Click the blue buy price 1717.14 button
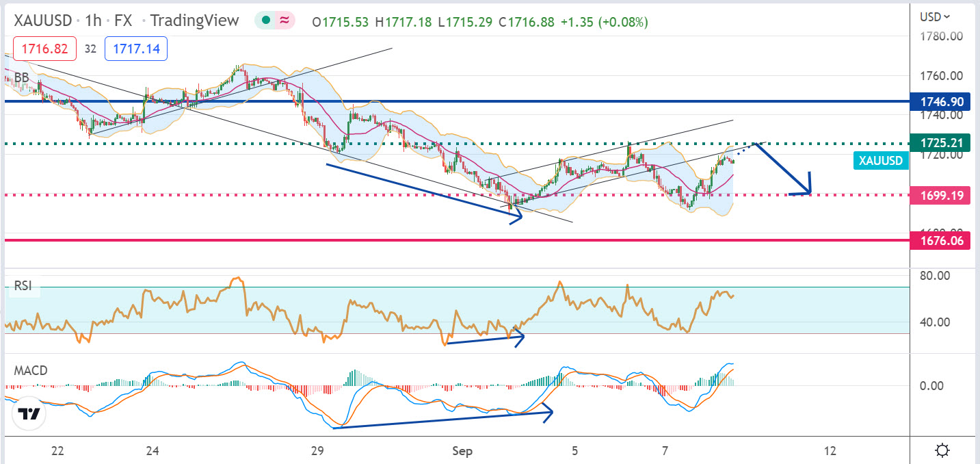The width and height of the screenshot is (980, 464). [x=135, y=49]
